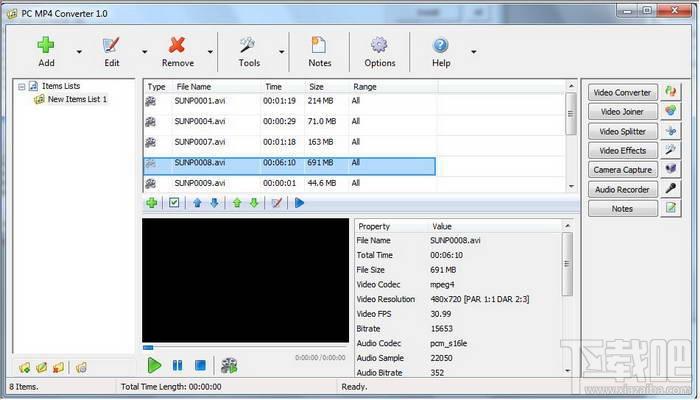The height and width of the screenshot is (400, 700).
Task: Click the Camera Capture button
Action: pos(622,170)
